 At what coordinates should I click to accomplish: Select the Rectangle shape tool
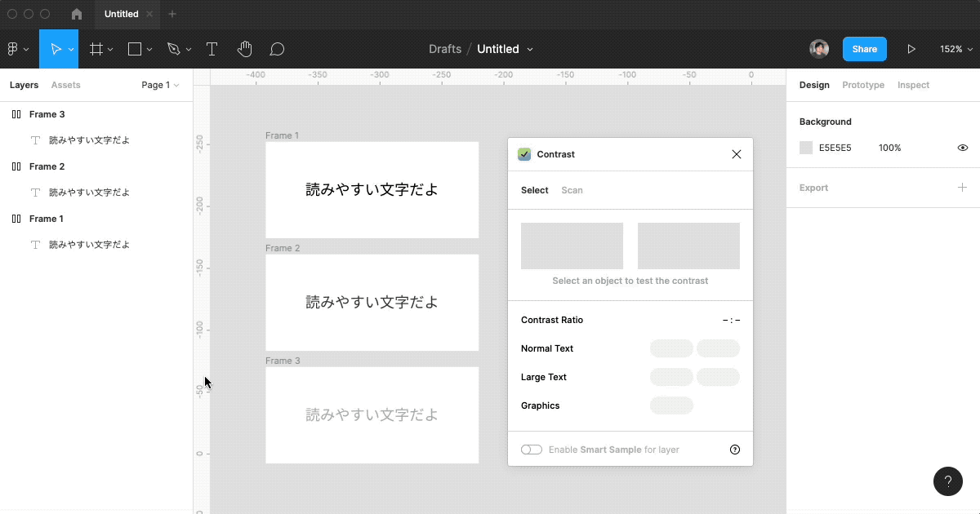click(x=135, y=49)
